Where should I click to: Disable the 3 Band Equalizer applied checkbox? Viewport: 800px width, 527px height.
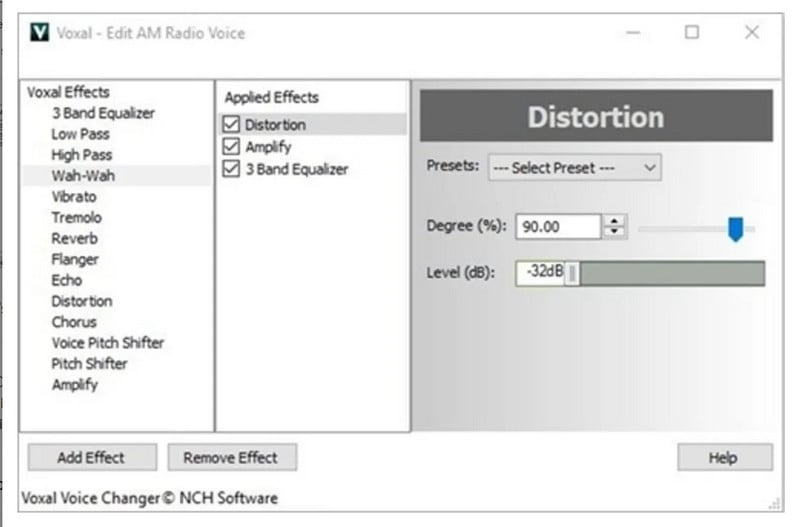tap(231, 169)
